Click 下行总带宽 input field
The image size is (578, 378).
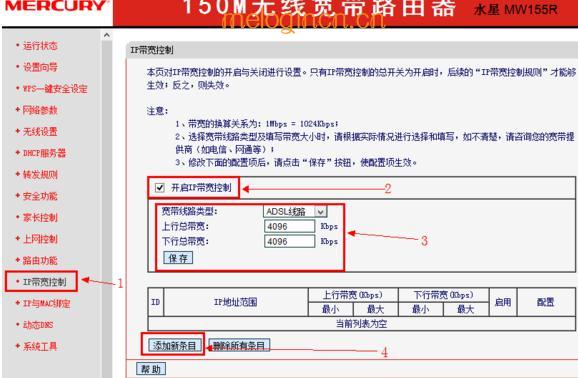tap(289, 241)
